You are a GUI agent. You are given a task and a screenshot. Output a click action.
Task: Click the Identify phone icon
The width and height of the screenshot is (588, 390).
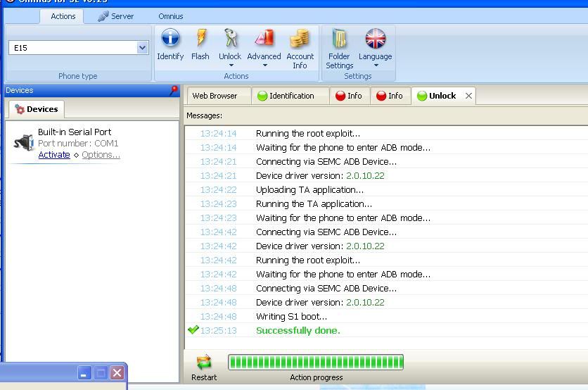170,39
